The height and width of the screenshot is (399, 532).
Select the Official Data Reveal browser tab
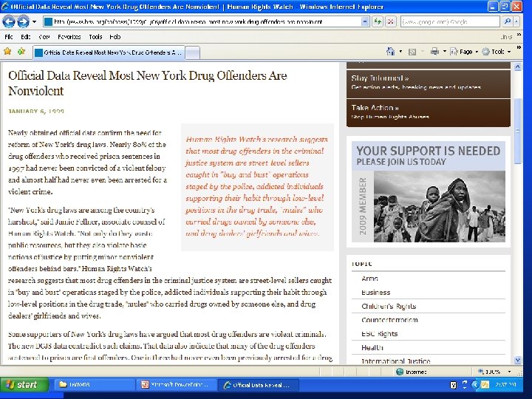click(x=109, y=52)
